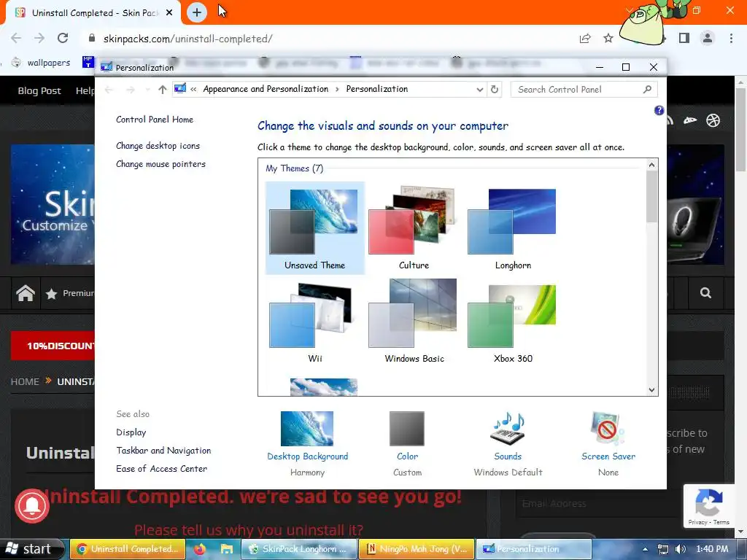Open Change desktop icons
This screenshot has width=747, height=560.
(158, 146)
